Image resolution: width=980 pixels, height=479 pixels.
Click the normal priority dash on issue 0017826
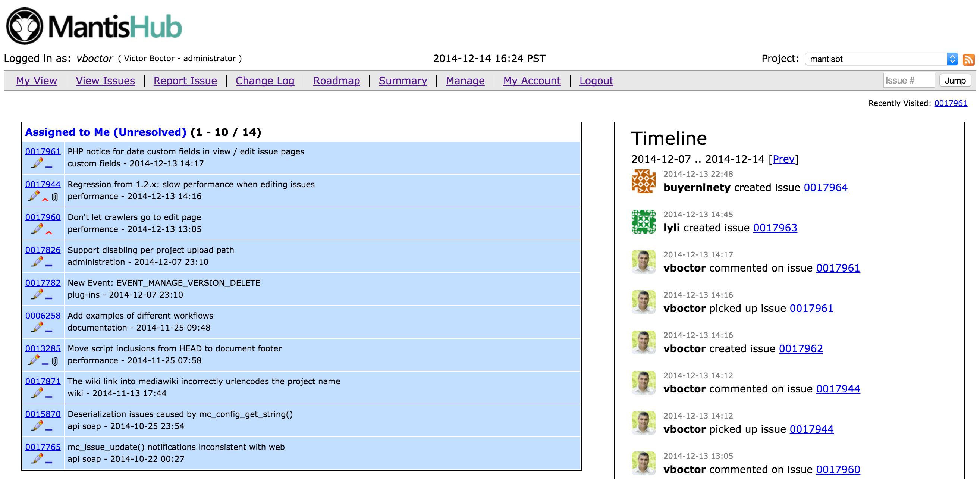pos(49,265)
